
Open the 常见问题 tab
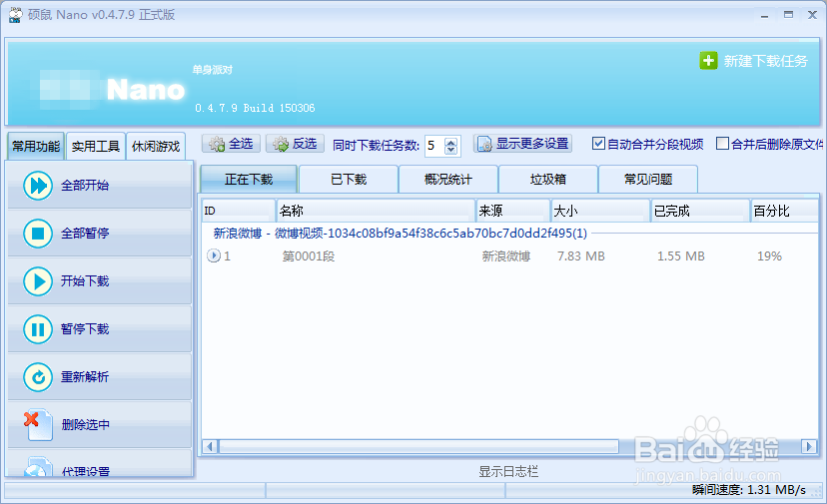[x=648, y=180]
